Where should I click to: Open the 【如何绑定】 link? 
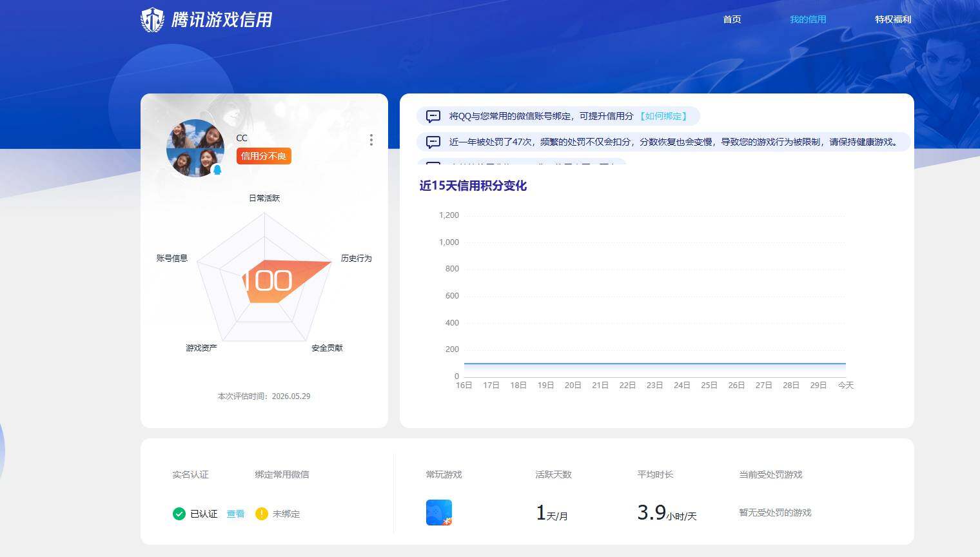[663, 116]
